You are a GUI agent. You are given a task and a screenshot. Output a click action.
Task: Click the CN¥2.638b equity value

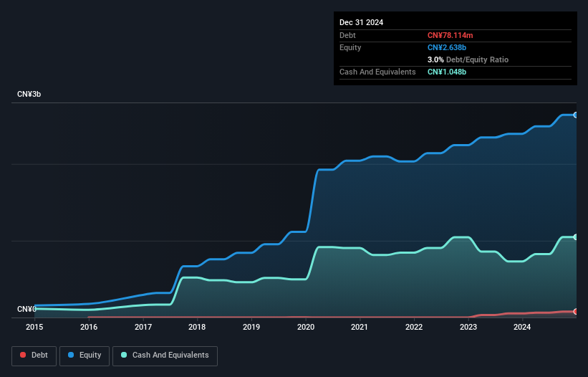(x=447, y=47)
